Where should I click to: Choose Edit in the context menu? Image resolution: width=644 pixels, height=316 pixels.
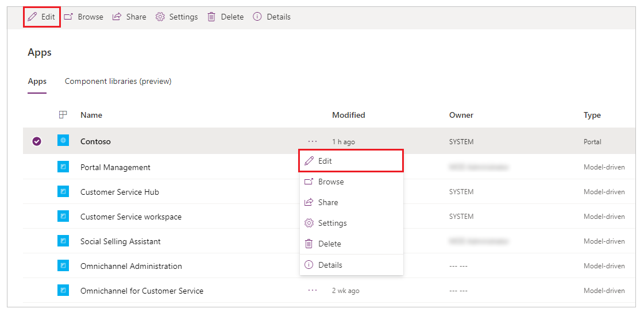pos(351,161)
